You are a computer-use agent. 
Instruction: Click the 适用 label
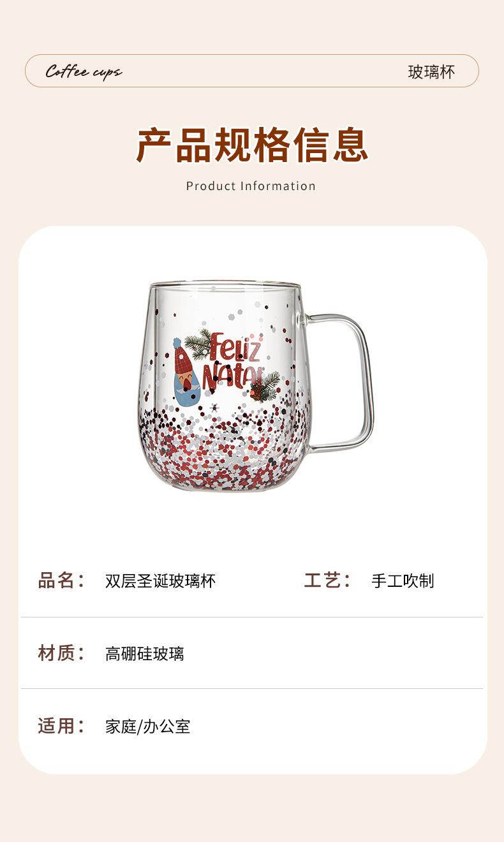click(62, 726)
